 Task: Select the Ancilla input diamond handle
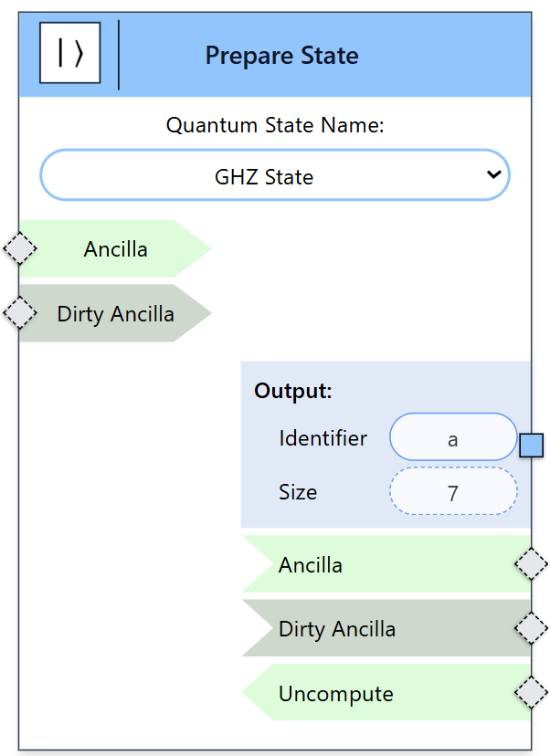(20, 248)
